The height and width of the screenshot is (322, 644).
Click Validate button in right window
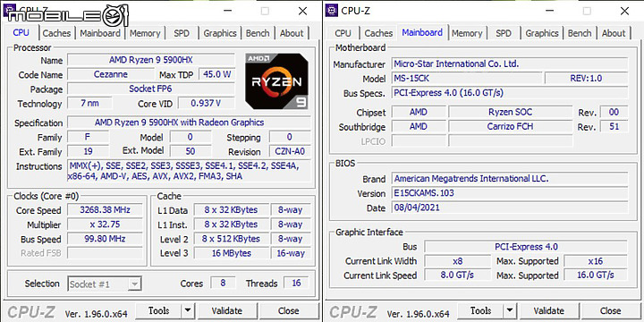(548, 311)
